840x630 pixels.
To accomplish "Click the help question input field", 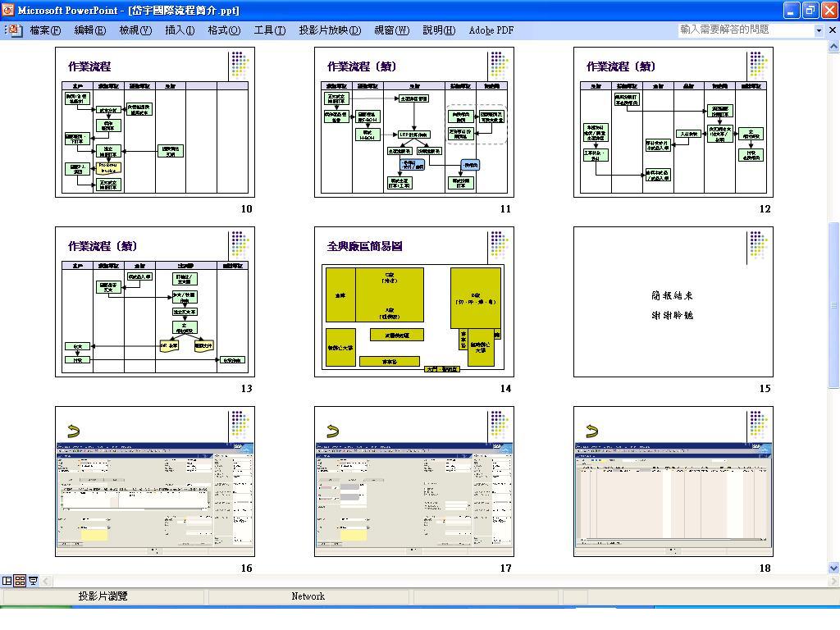I will click(x=745, y=30).
